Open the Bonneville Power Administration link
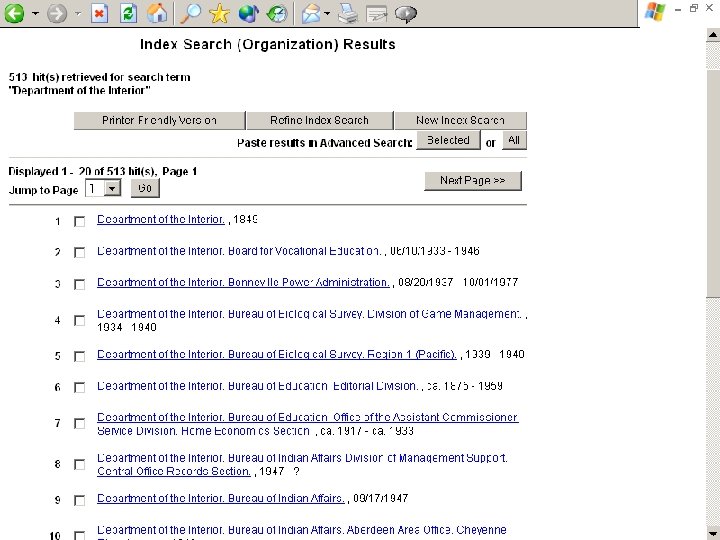The width and height of the screenshot is (720, 540). click(243, 282)
